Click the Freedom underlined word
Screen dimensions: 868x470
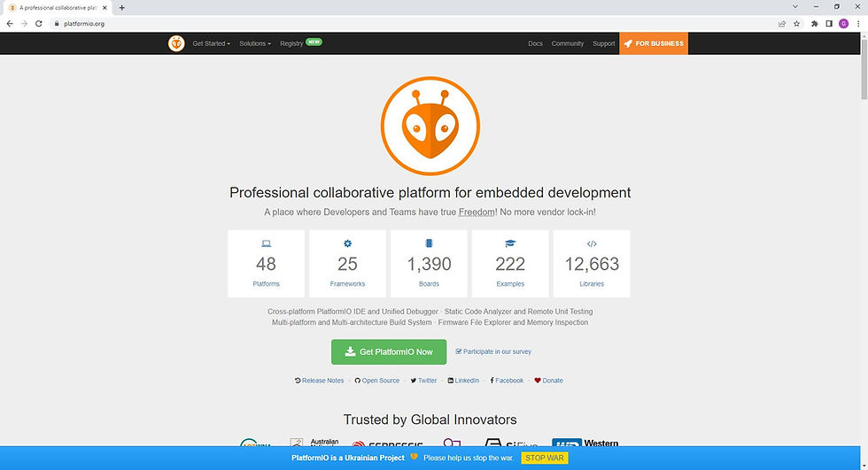[477, 212]
